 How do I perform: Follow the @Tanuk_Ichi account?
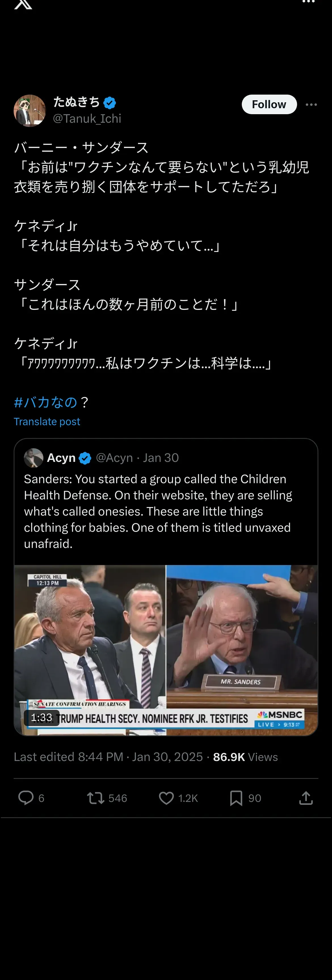(269, 105)
